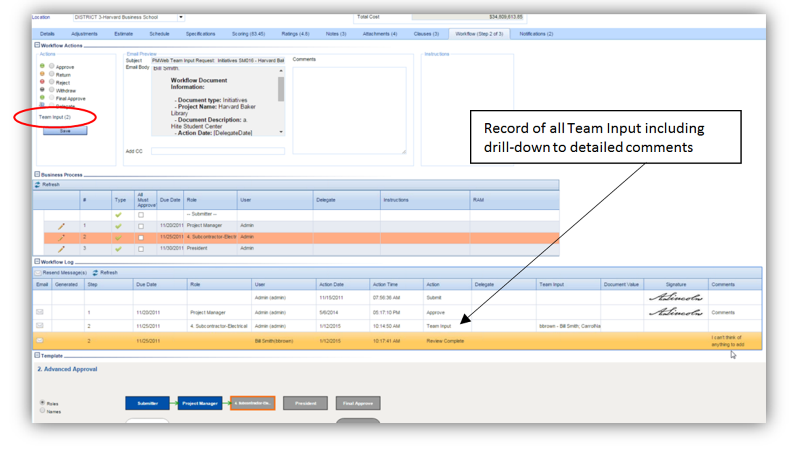Click the email icon in the Team Input log row

(x=40, y=326)
